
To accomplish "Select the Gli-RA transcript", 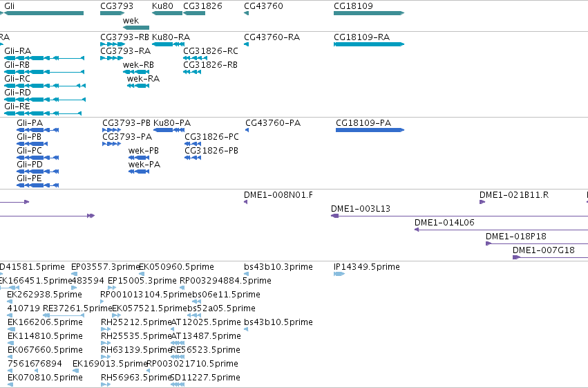I will 18,51.
